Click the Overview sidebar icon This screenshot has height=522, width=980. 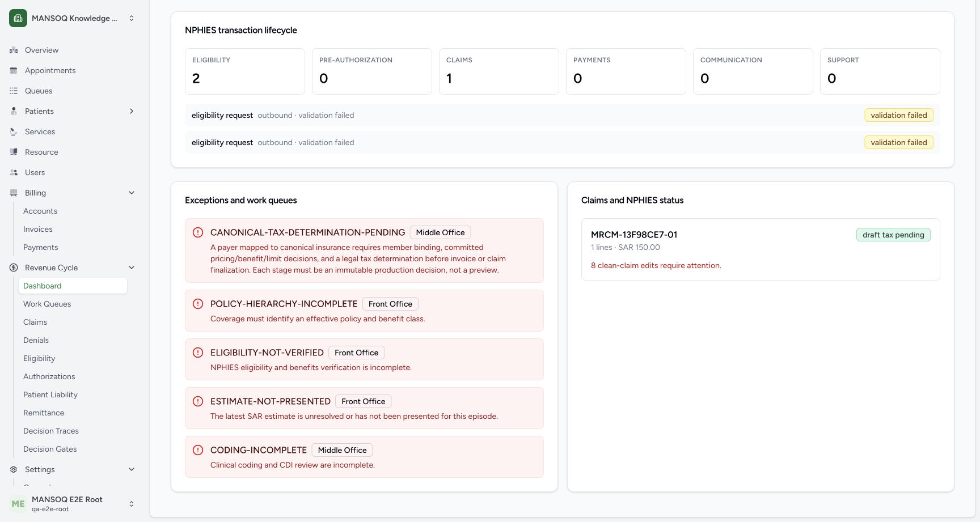pyautogui.click(x=14, y=50)
